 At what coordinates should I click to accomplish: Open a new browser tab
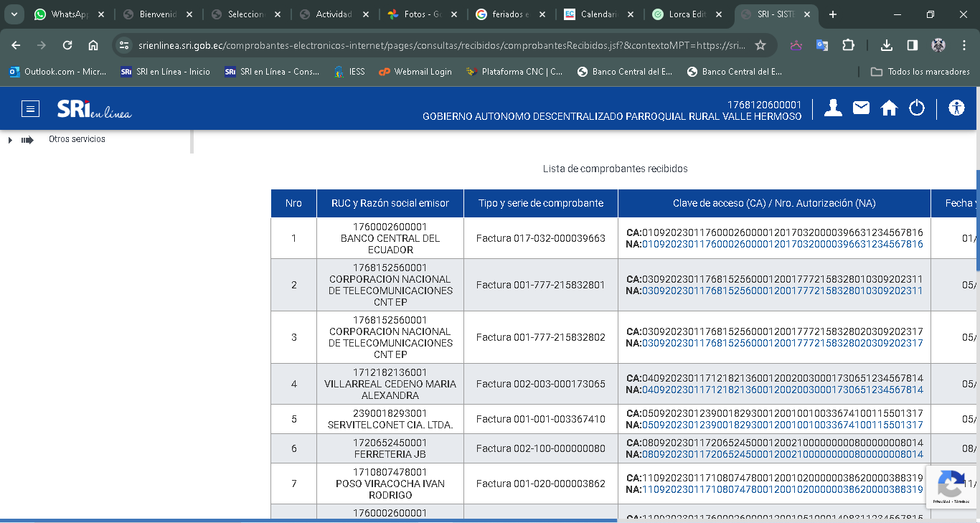(x=832, y=14)
